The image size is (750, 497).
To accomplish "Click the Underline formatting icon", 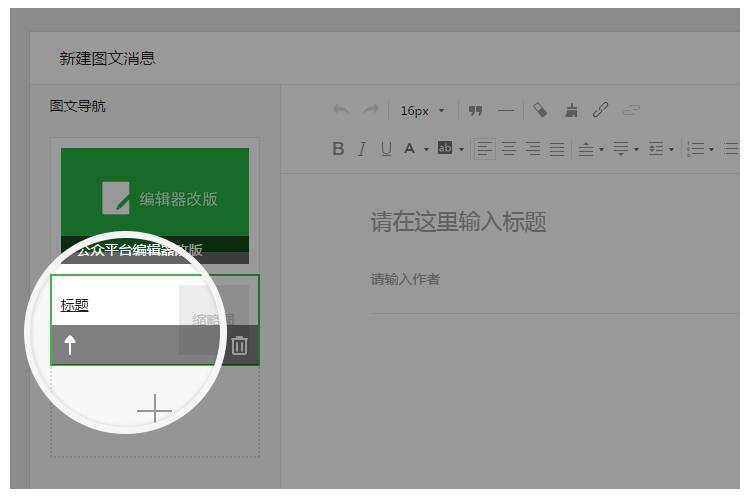I will point(386,149).
